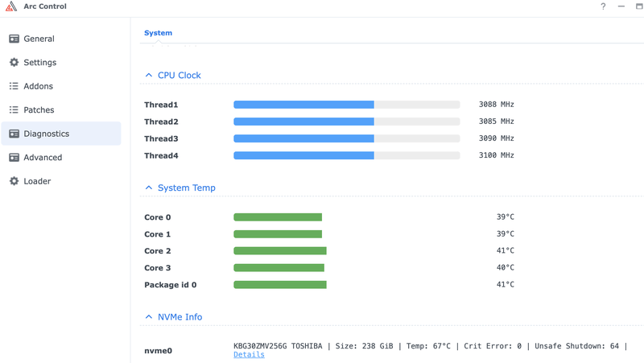Click the Settings gear icon
This screenshot has height=363, width=644.
point(14,63)
